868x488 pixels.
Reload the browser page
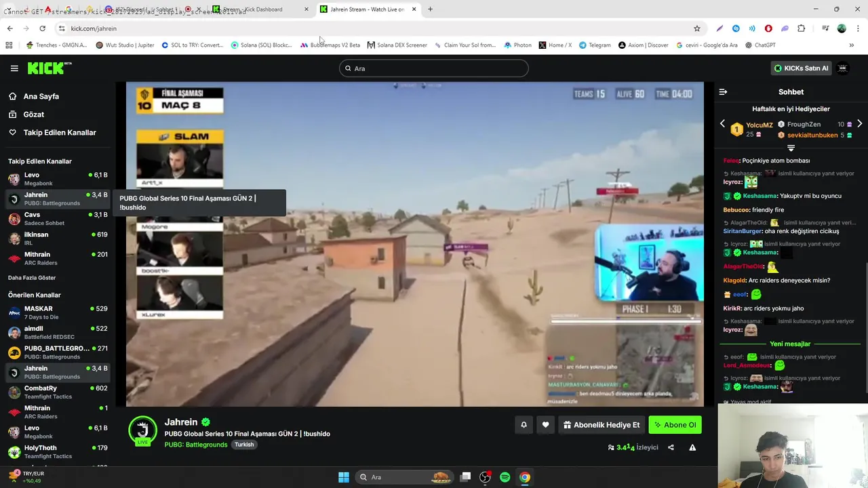42,28
